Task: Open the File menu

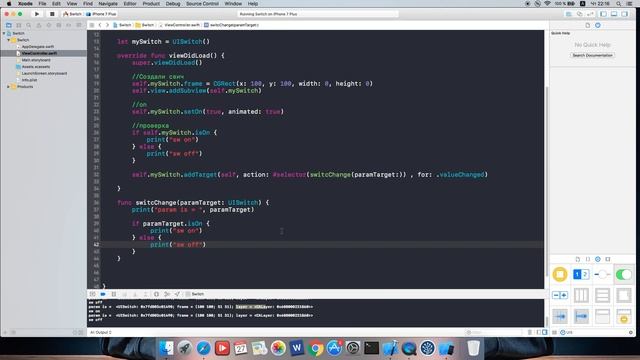Action: pos(42,4)
